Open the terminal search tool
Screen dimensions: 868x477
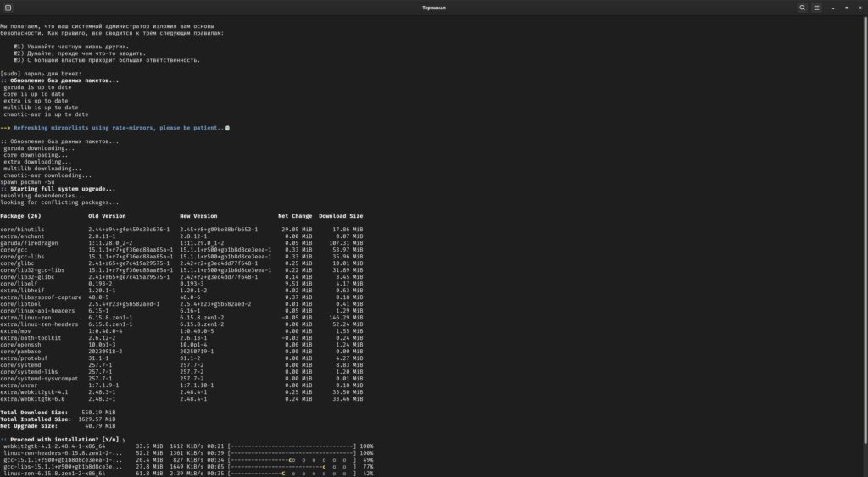[x=802, y=8]
